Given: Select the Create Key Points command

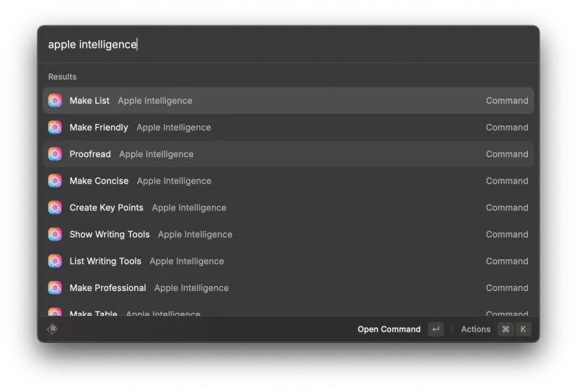Looking at the screenshot, I should coord(288,208).
